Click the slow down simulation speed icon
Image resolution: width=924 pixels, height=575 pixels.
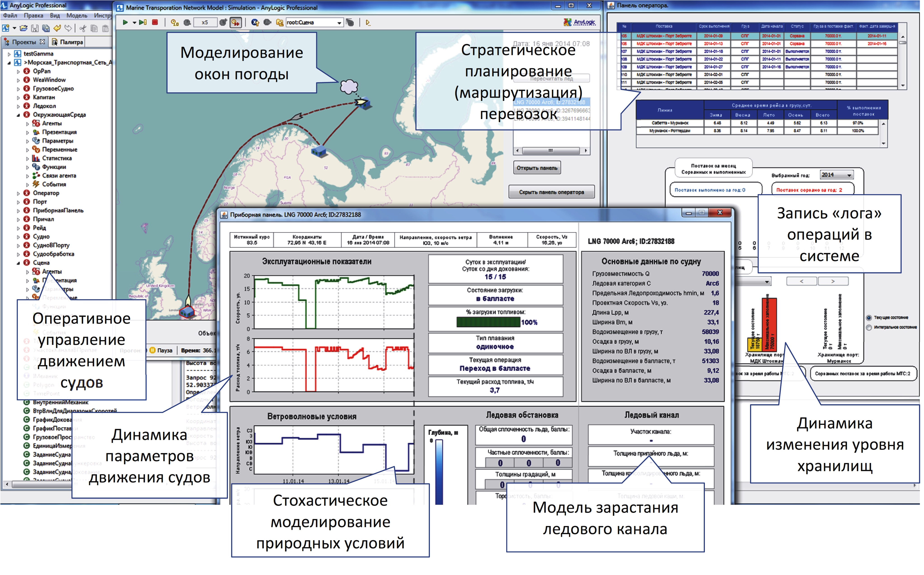pyautogui.click(x=187, y=22)
